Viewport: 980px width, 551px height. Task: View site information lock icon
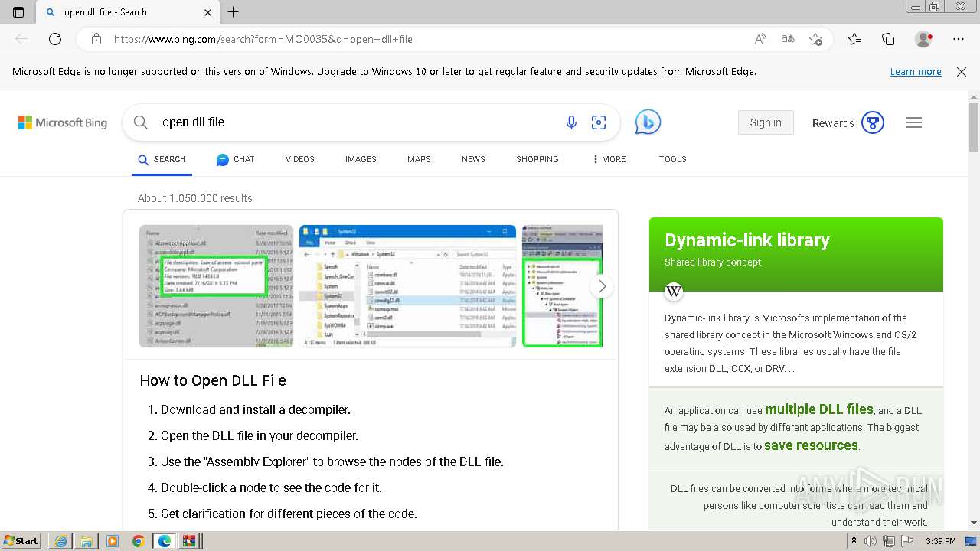click(96, 39)
